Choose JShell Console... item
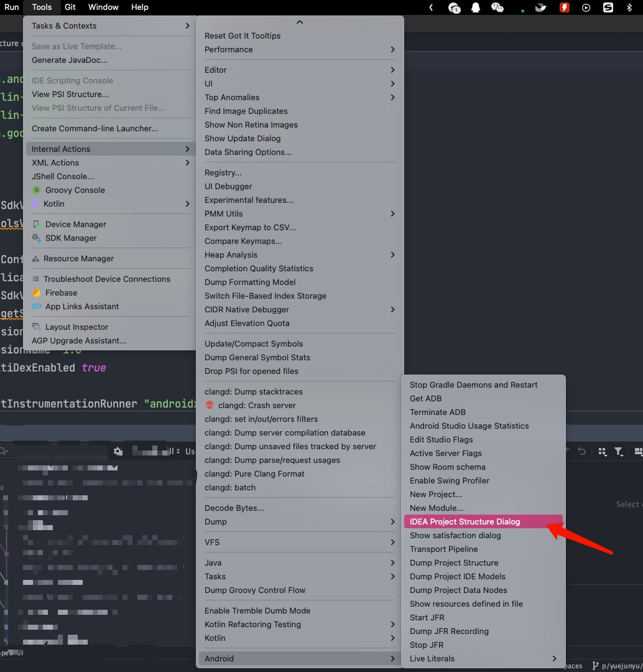643x672 pixels. [111, 177]
